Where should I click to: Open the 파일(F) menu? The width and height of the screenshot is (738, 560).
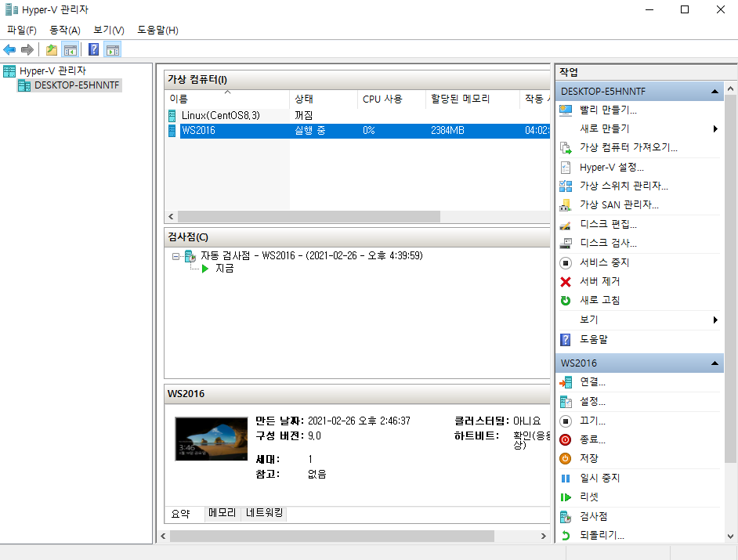(x=22, y=30)
